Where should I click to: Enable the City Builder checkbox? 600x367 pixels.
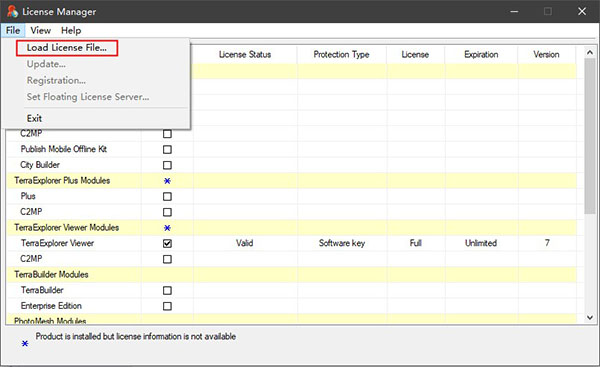[x=167, y=165]
